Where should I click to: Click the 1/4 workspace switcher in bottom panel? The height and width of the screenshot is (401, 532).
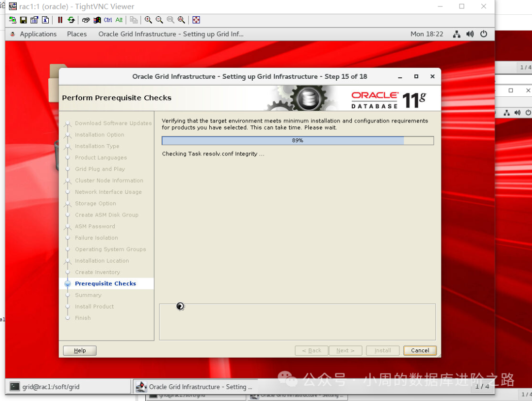tap(482, 386)
